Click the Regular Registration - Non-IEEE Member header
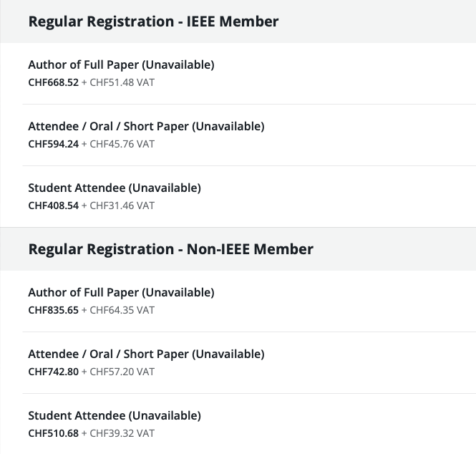The width and height of the screenshot is (476, 454). tap(170, 249)
